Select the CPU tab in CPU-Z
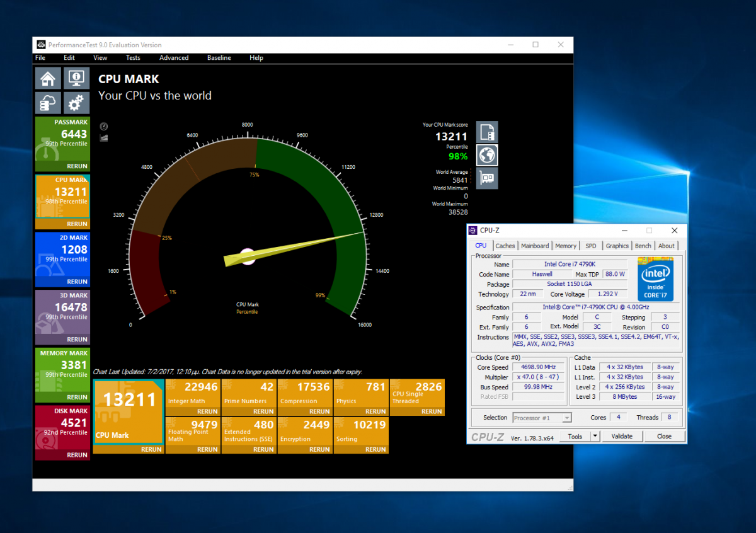Screen dimensions: 756x533 point(481,245)
